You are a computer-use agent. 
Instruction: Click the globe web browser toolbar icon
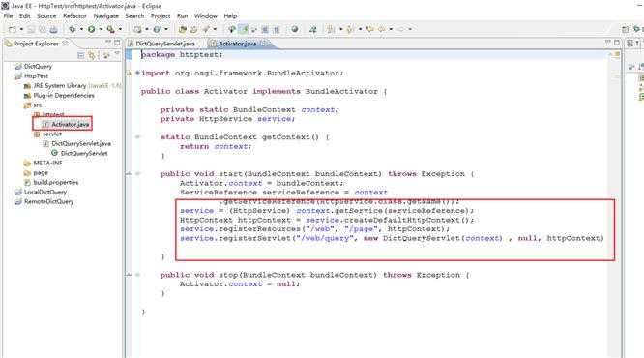tap(295, 30)
